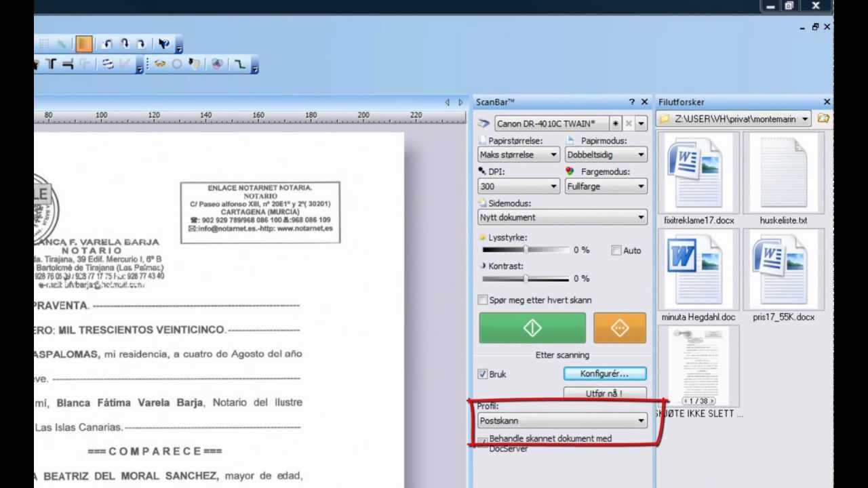Viewport: 868px width, 488px height.
Task: Minimize the inner document window
Action: [x=802, y=27]
